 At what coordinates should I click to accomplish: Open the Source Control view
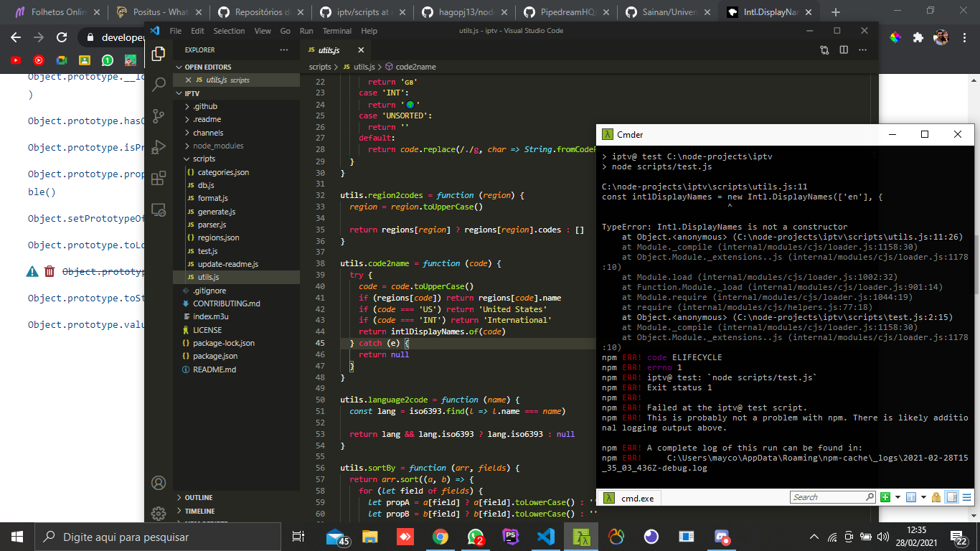click(159, 116)
